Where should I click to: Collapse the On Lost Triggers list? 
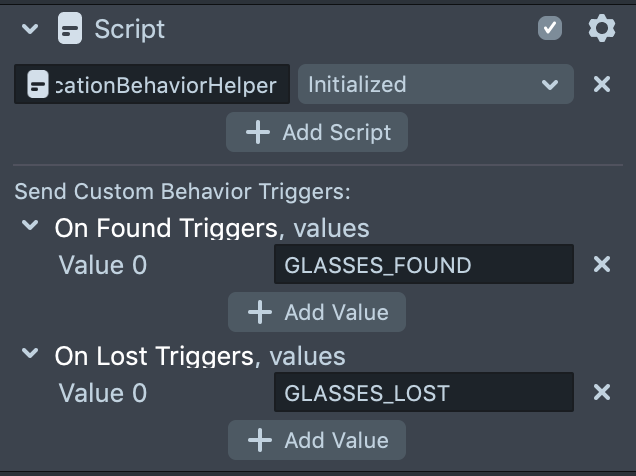[x=30, y=355]
